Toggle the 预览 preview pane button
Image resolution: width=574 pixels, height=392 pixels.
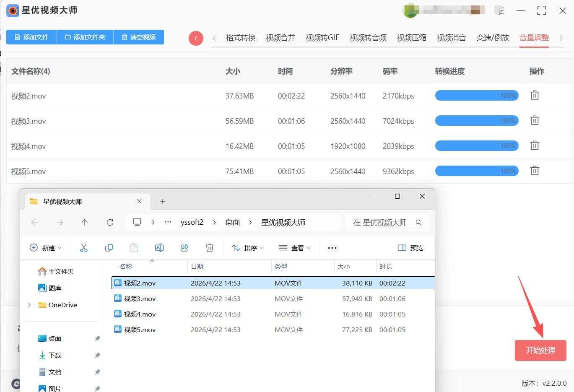410,248
